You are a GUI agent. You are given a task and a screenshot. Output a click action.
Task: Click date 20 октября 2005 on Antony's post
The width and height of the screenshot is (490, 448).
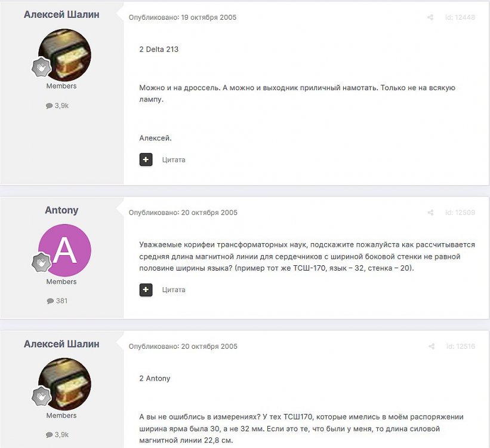(x=209, y=213)
